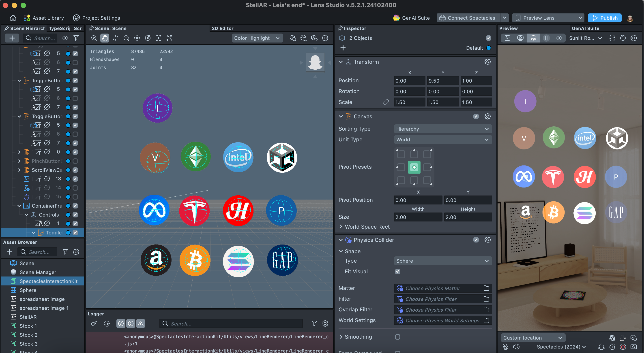644x353 pixels.
Task: Click the pause button in Preview toolbar
Action: pyautogui.click(x=546, y=38)
